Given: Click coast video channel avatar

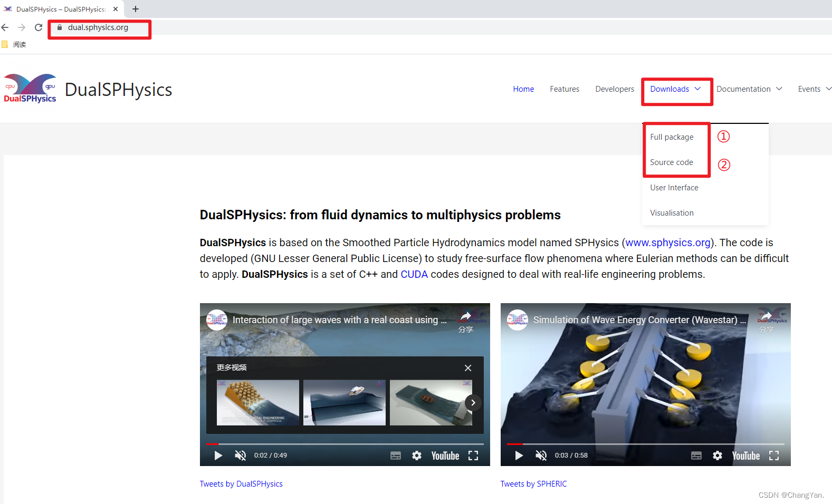Looking at the screenshot, I should click(x=217, y=320).
